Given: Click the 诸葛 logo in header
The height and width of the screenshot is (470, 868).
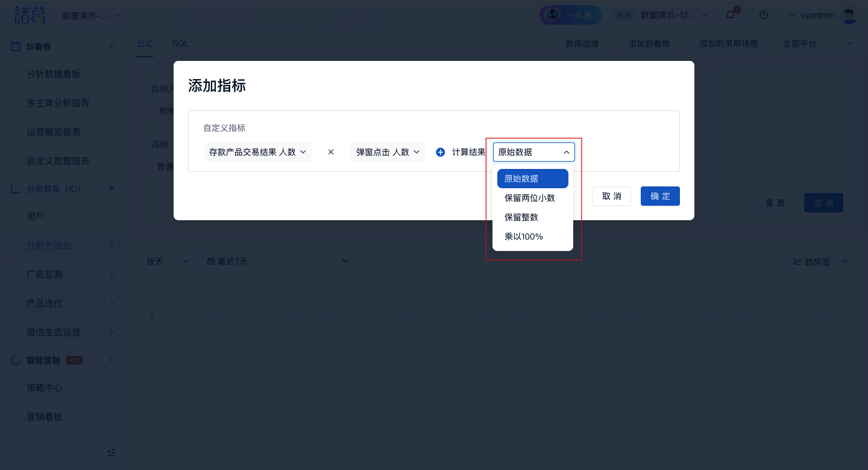Looking at the screenshot, I should (x=30, y=15).
